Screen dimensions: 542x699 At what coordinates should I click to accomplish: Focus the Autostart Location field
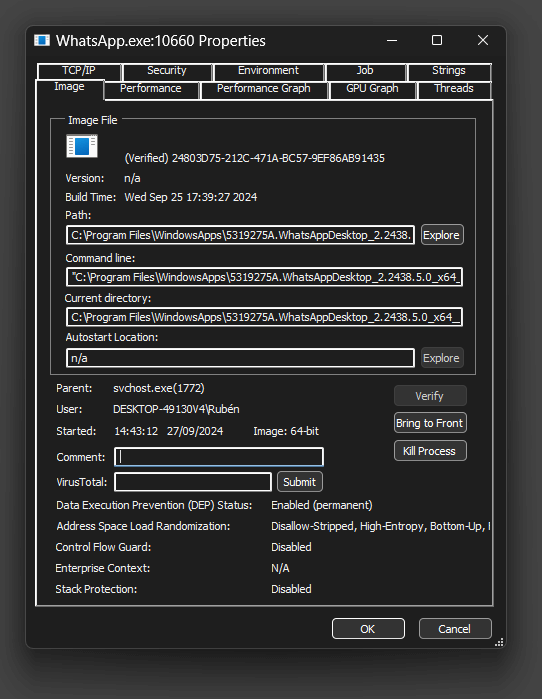coord(240,358)
